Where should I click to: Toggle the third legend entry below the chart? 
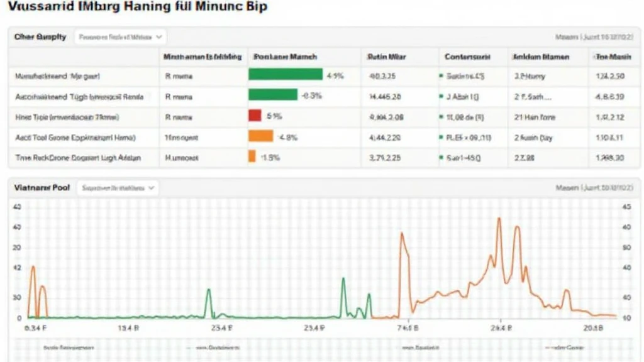click(421, 348)
